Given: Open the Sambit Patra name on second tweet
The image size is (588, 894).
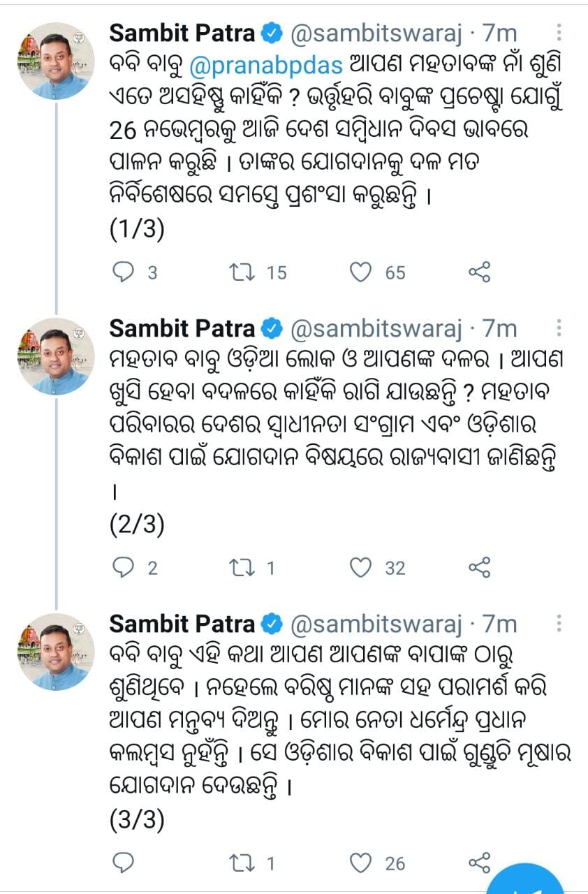Looking at the screenshot, I should 183,328.
